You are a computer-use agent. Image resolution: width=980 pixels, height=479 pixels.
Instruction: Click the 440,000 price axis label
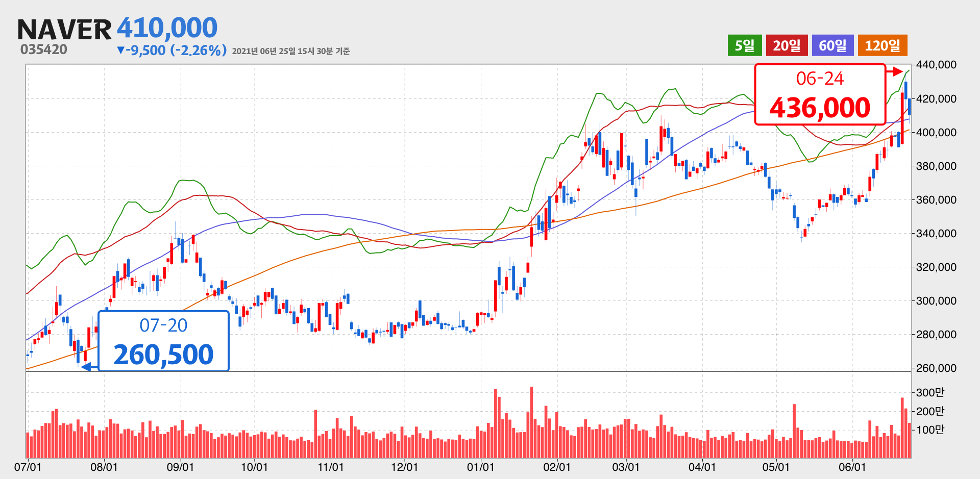click(936, 65)
